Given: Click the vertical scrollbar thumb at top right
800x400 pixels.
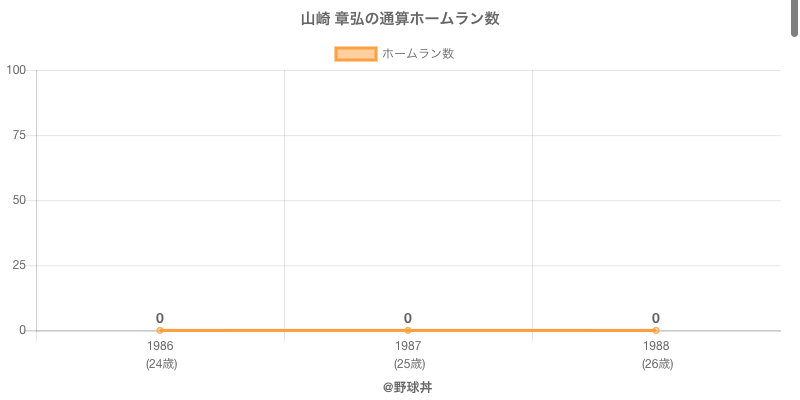Looking at the screenshot, I should 795,18.
